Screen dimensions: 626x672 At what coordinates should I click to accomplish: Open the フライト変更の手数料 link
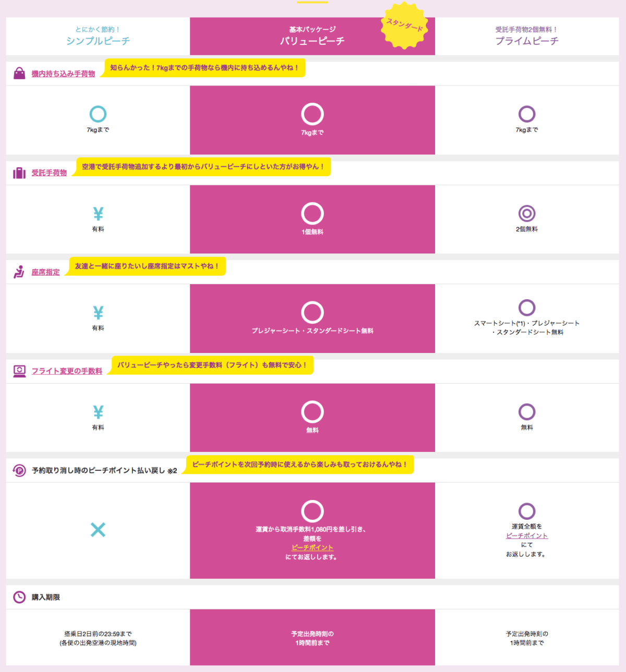coord(67,371)
